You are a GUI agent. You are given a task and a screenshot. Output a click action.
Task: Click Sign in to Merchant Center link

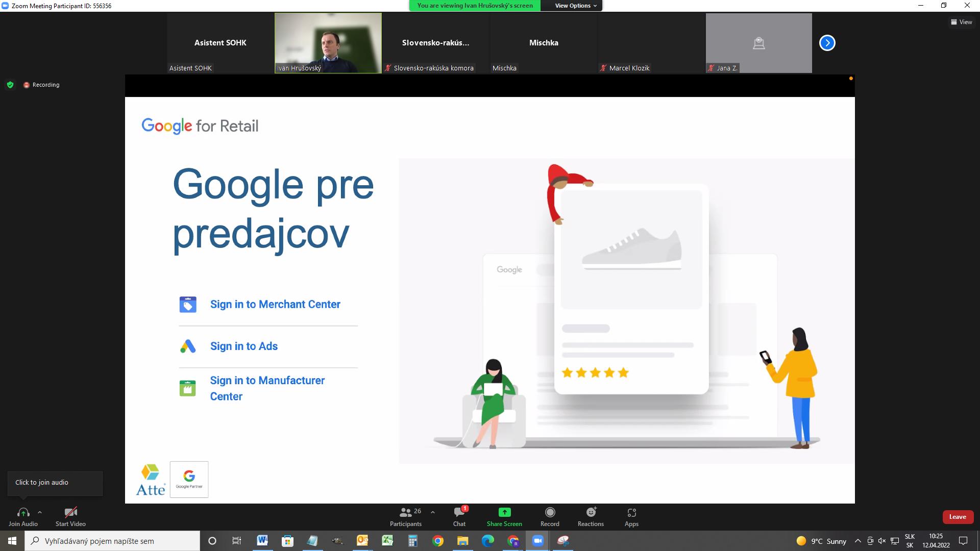(275, 304)
